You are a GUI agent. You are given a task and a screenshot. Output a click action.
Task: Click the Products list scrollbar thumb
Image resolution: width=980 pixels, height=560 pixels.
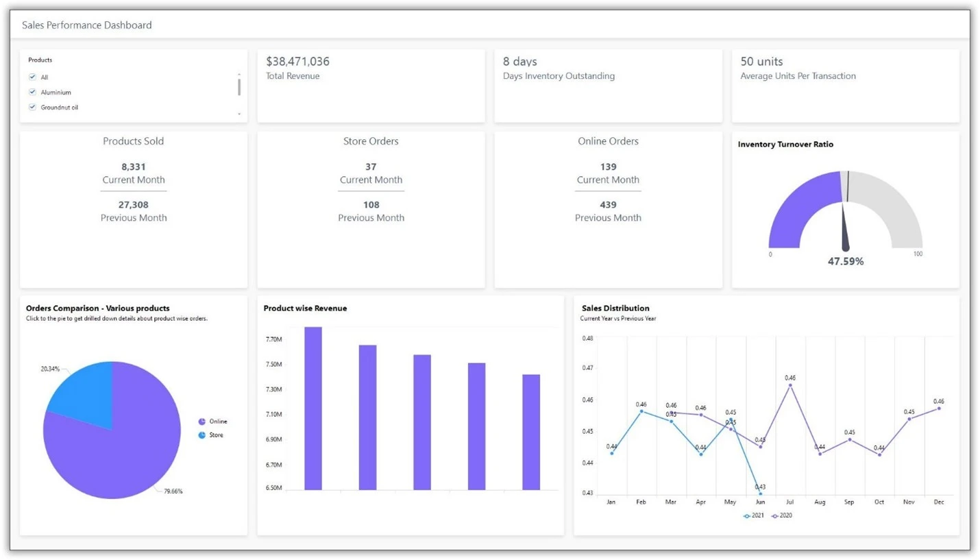(239, 87)
